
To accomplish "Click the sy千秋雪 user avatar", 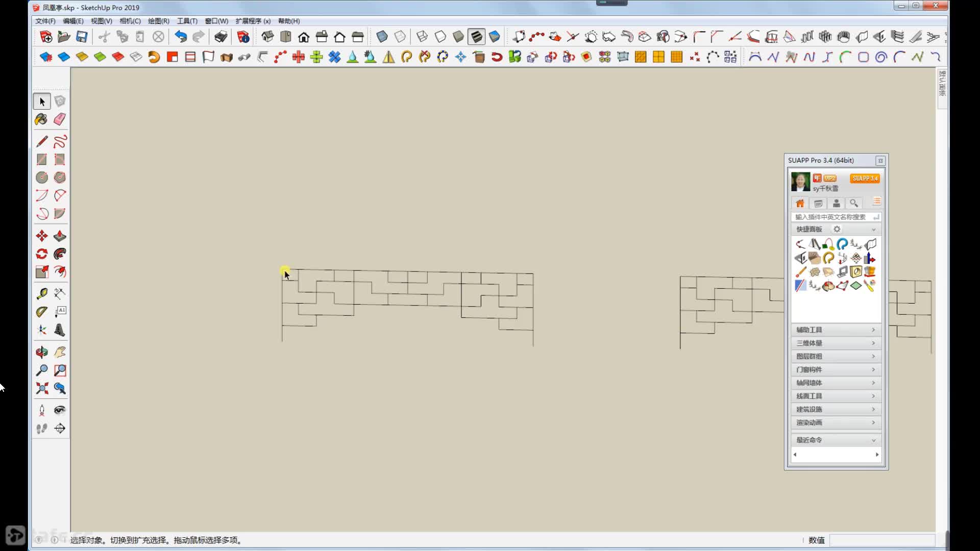I will coord(800,182).
